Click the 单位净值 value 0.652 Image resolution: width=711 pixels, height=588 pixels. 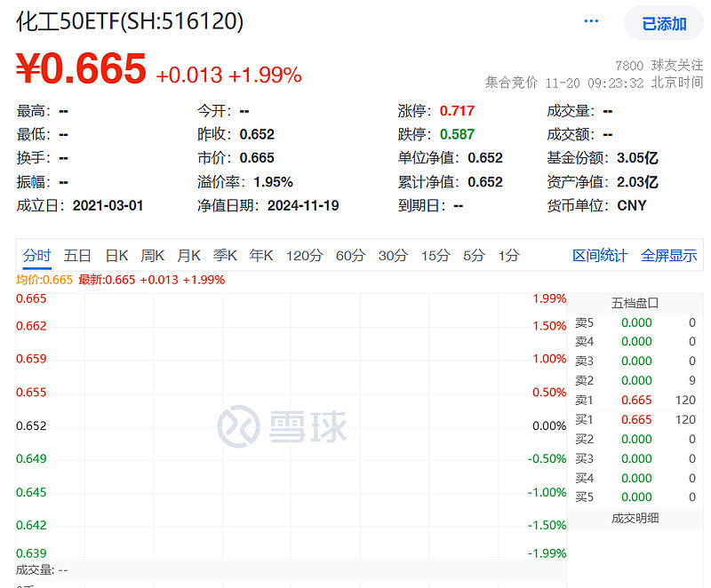pos(485,158)
